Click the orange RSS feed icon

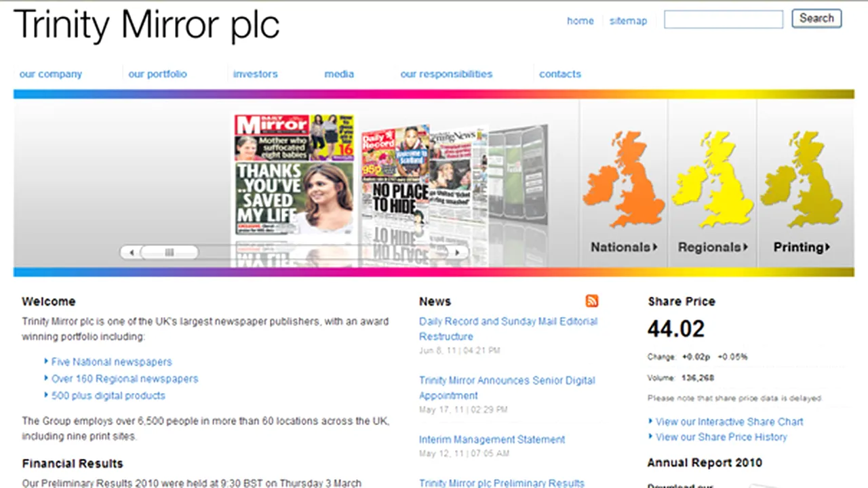click(592, 301)
